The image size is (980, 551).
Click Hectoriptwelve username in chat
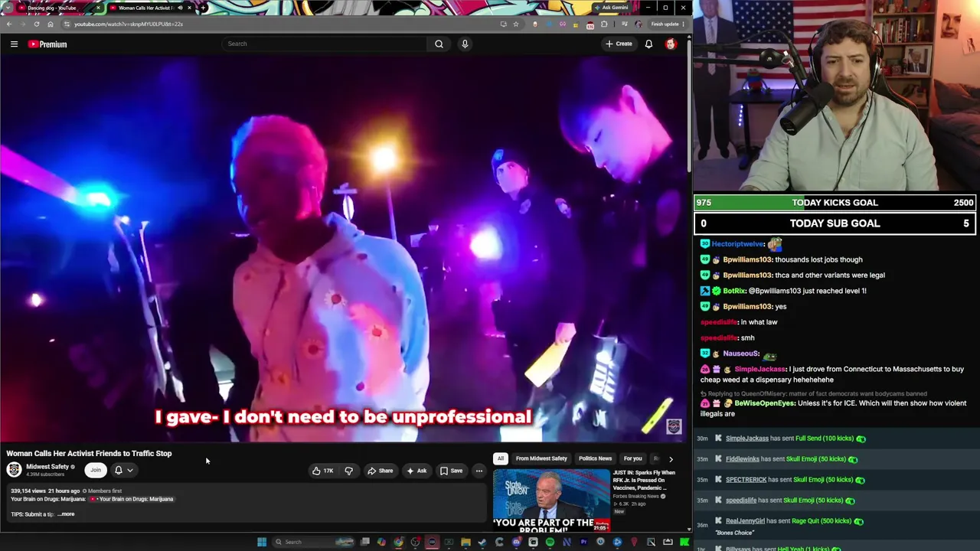(737, 244)
